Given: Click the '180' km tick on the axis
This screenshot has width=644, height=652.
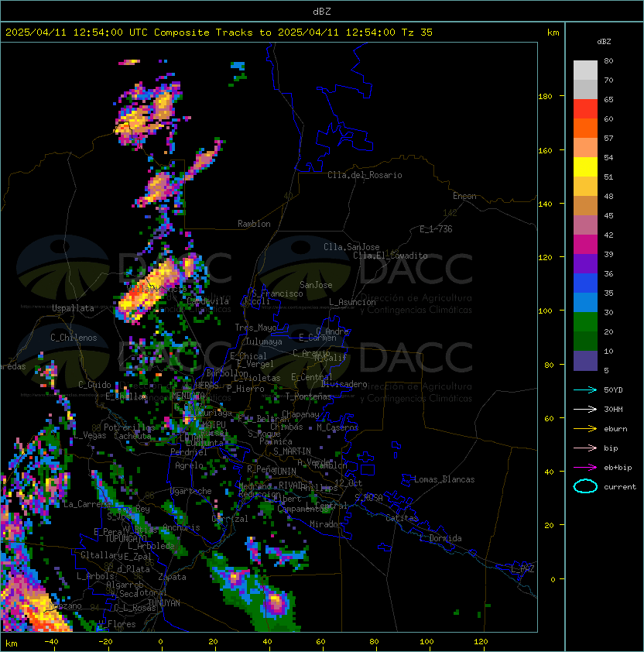Looking at the screenshot, I should click(545, 97).
